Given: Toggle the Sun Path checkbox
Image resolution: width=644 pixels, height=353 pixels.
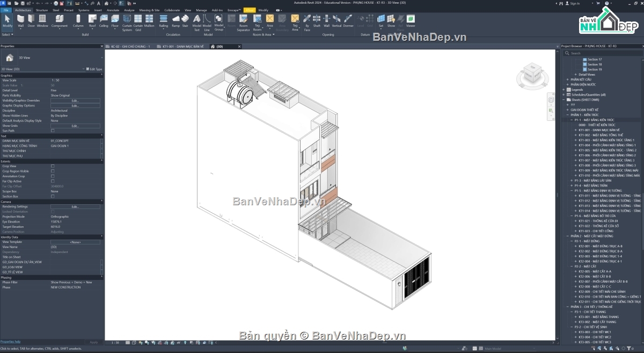Looking at the screenshot, I should click(x=53, y=131).
